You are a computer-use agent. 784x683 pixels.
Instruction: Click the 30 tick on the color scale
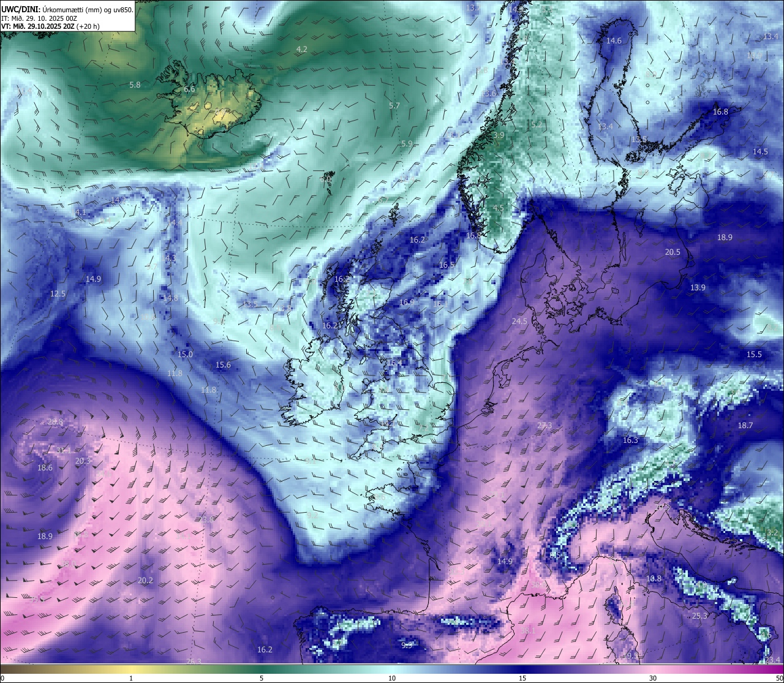(x=653, y=678)
